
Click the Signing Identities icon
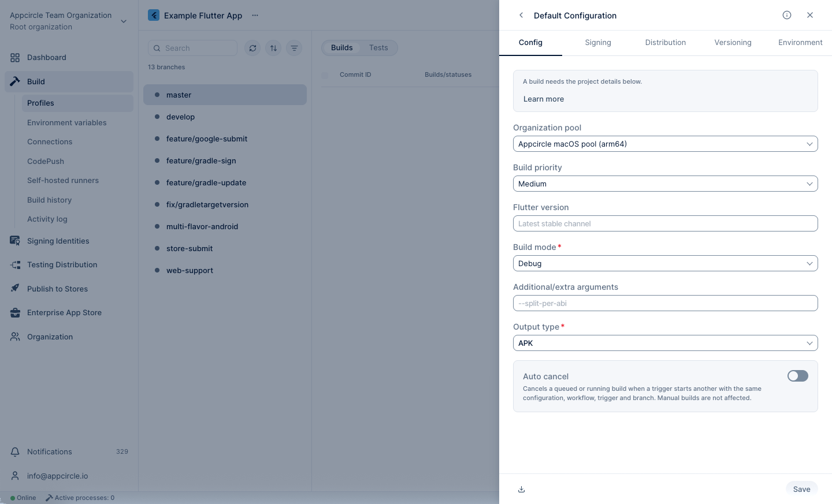tap(15, 241)
